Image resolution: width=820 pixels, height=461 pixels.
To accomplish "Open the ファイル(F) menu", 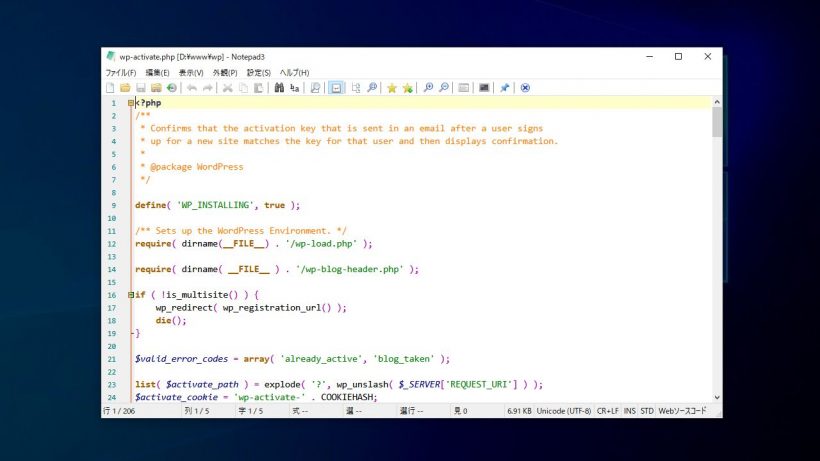I will pos(121,73).
